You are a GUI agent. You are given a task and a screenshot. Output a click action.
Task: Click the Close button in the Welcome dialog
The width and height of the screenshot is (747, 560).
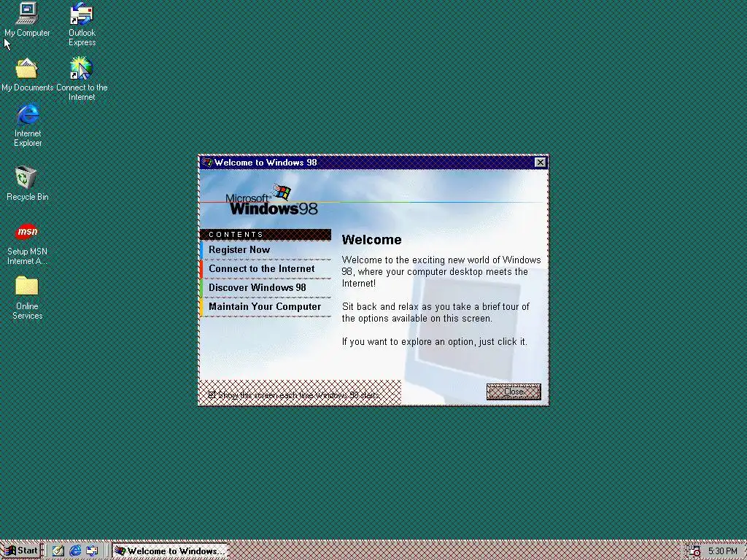(x=514, y=392)
